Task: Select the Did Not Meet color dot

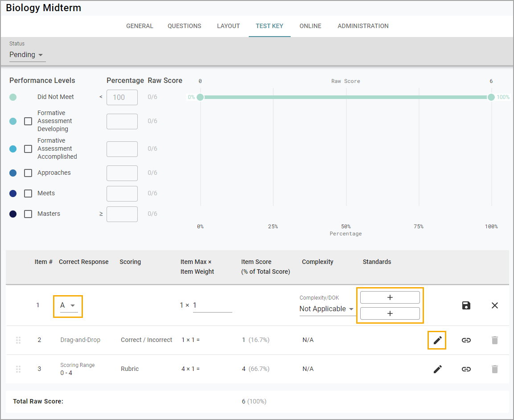Action: point(13,97)
